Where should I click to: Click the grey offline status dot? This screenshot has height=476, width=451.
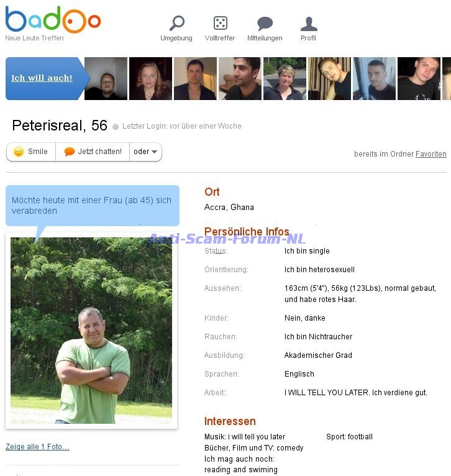click(116, 127)
